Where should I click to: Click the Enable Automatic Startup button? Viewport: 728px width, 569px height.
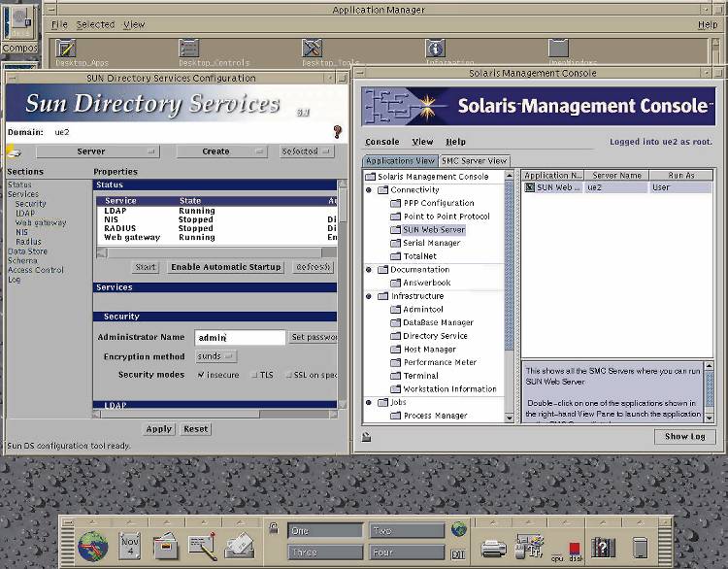tap(225, 267)
